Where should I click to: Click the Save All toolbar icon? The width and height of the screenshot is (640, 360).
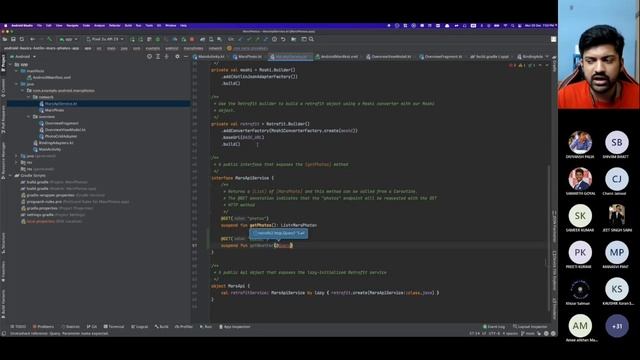coord(13,39)
